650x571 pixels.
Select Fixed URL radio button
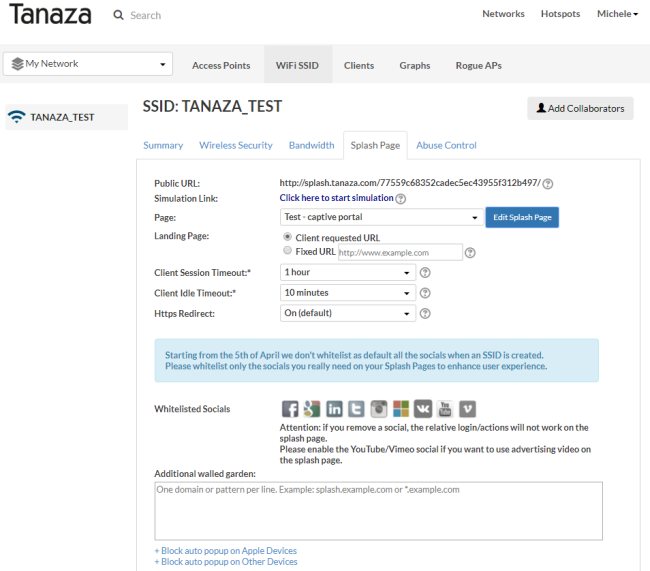[x=287, y=250]
